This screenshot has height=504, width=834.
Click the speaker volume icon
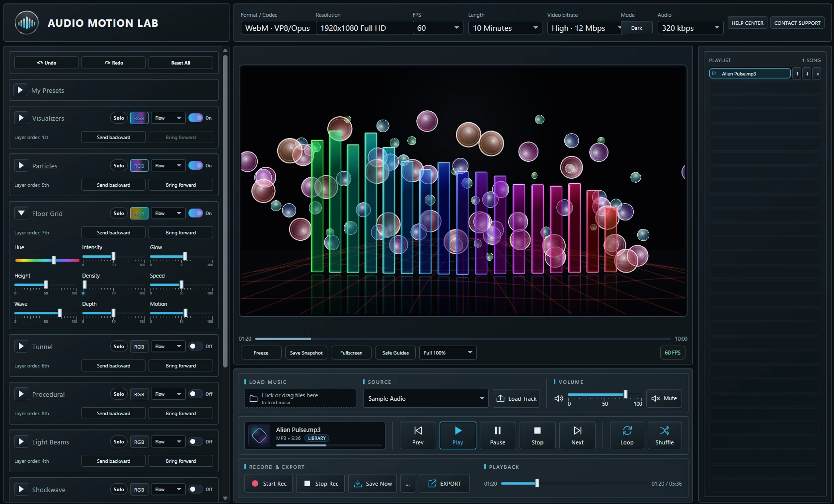click(559, 398)
